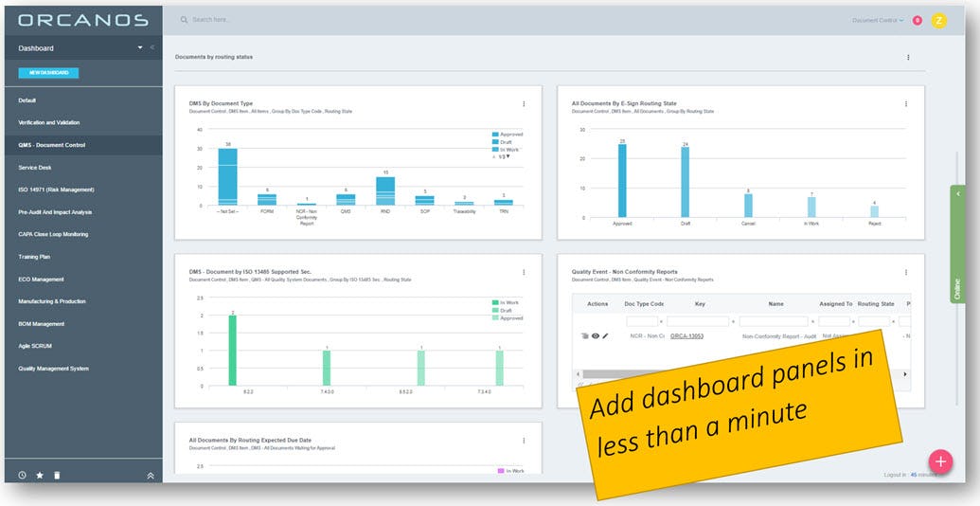
Task: Open All Documents By Routing Expected Due Date menu
Action: (x=524, y=441)
